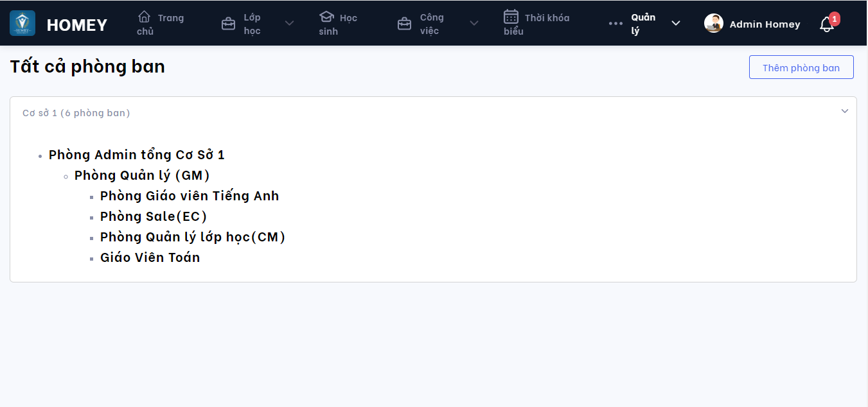Select Phòng Giáo viên Tiếng Anh
The height and width of the screenshot is (407, 868).
pyautogui.click(x=190, y=196)
